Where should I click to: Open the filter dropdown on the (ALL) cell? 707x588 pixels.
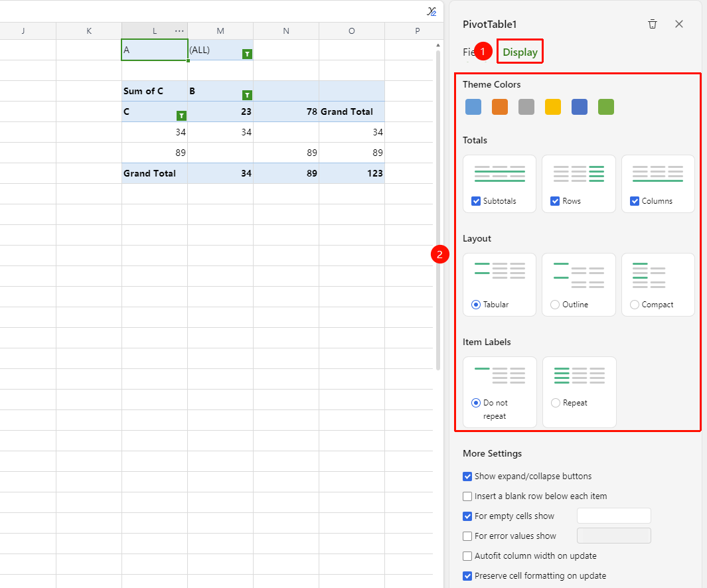pos(247,54)
